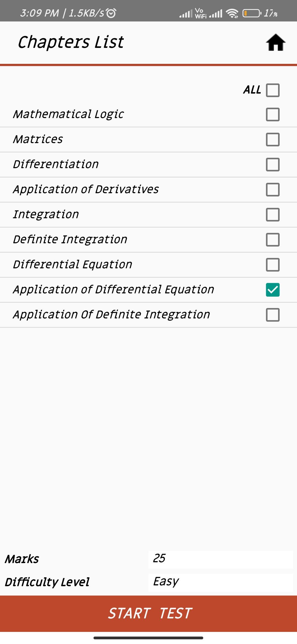The image size is (297, 644).
Task: Uncheck Application of Differential Equation
Action: [273, 290]
